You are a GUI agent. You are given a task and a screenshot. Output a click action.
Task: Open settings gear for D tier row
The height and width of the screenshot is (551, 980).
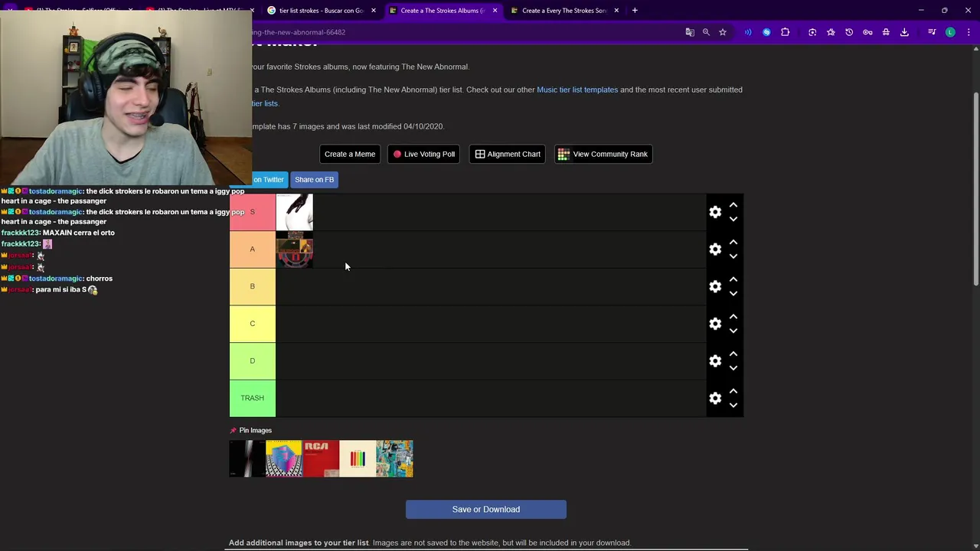click(x=715, y=361)
